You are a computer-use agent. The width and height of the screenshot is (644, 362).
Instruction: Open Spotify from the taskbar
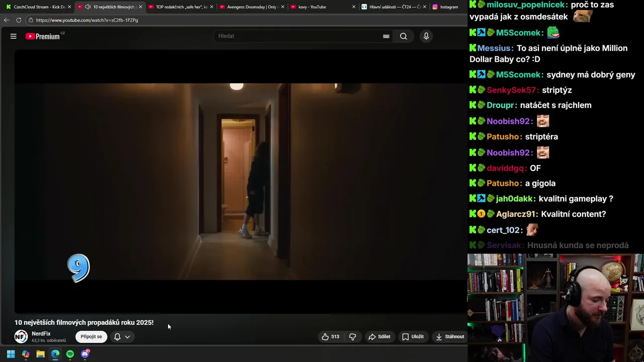pos(70,354)
